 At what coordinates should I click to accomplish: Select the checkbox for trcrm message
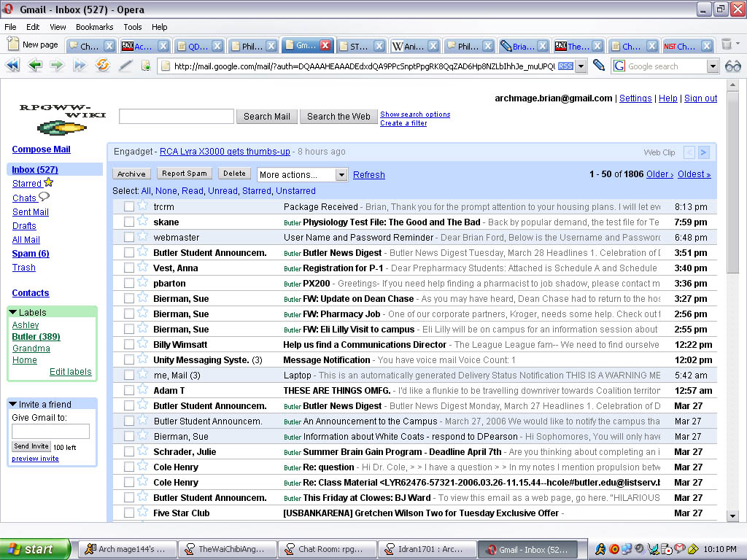pos(128,206)
